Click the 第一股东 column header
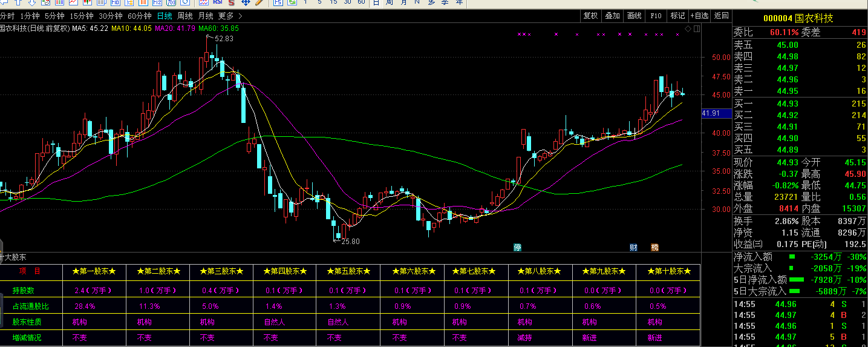868x347 pixels. pos(94,271)
